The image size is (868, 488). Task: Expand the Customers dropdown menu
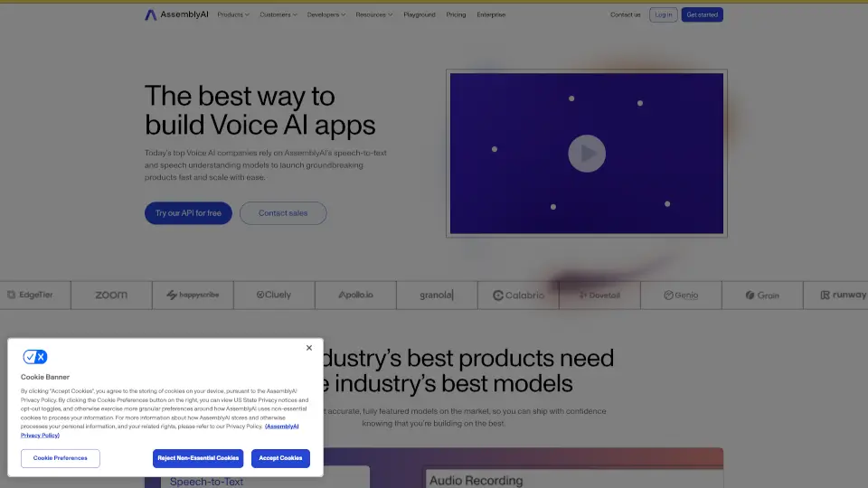pos(278,14)
